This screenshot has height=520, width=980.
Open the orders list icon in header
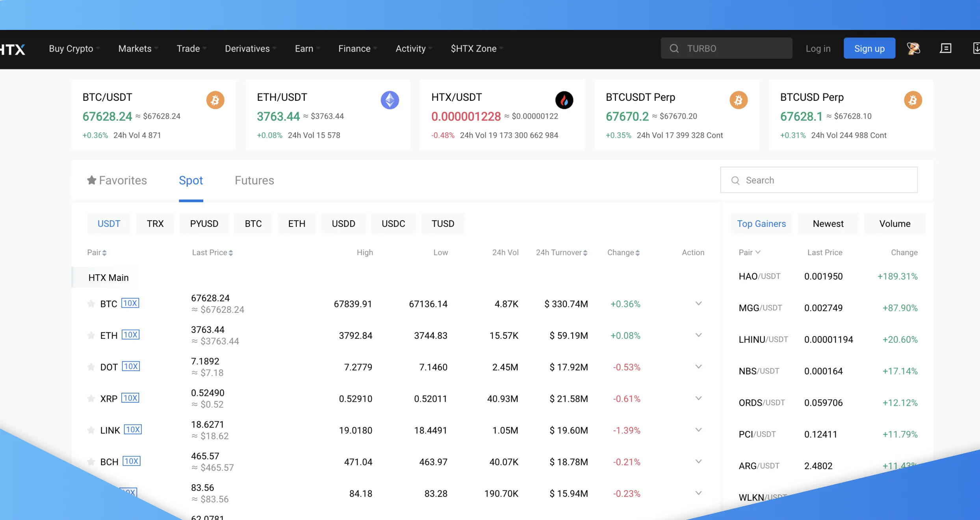945,48
